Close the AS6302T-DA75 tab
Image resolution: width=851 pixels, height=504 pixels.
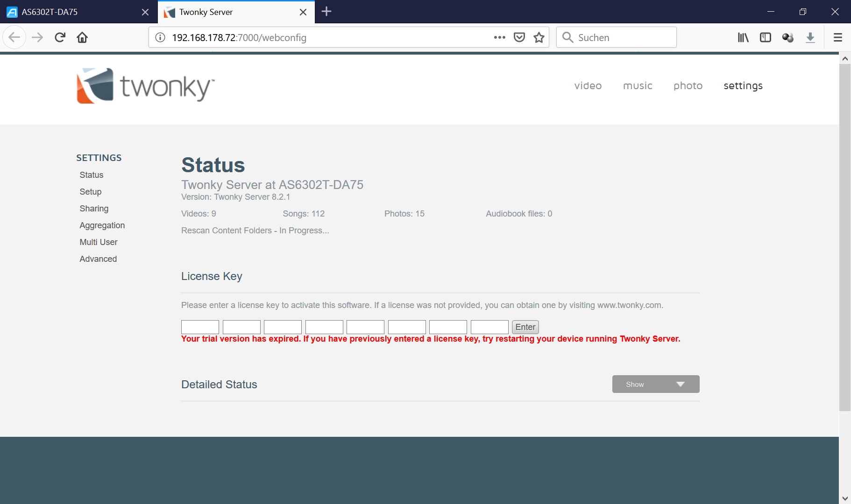145,12
